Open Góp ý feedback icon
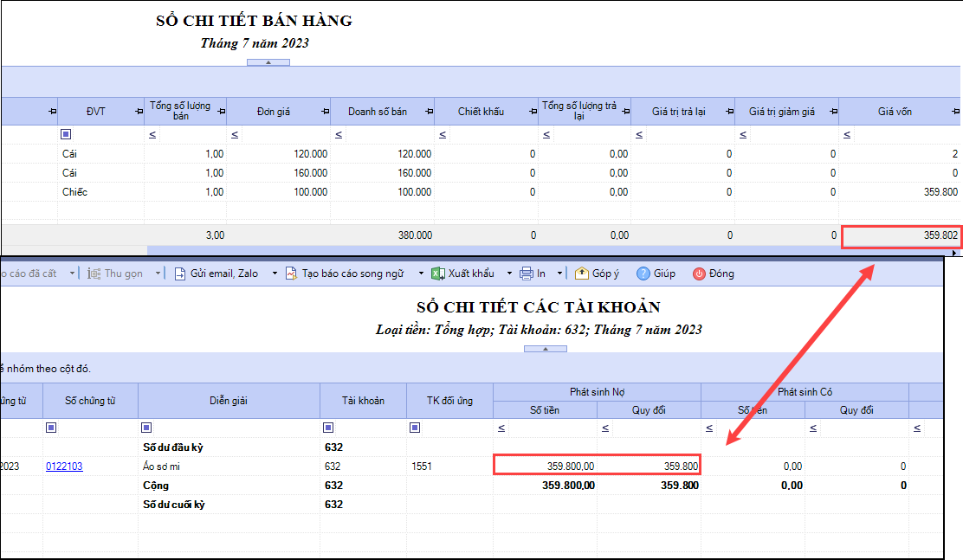This screenshot has height=560, width=963. click(x=582, y=274)
